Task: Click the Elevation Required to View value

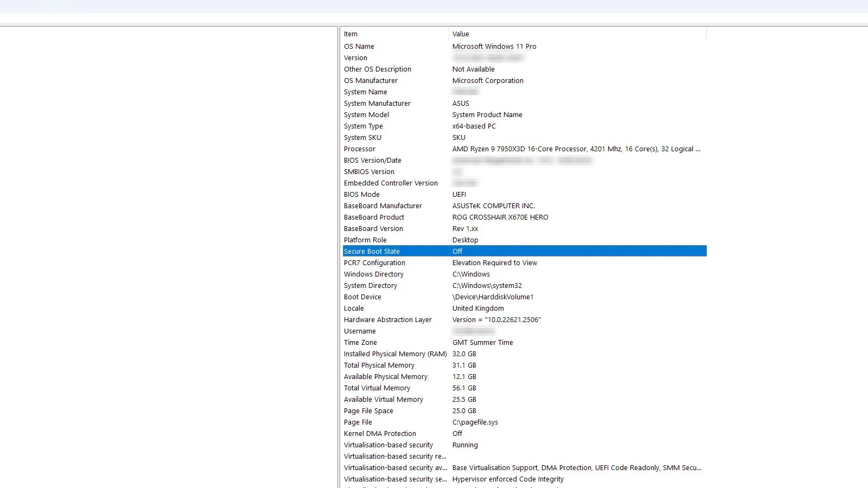Action: 495,262
